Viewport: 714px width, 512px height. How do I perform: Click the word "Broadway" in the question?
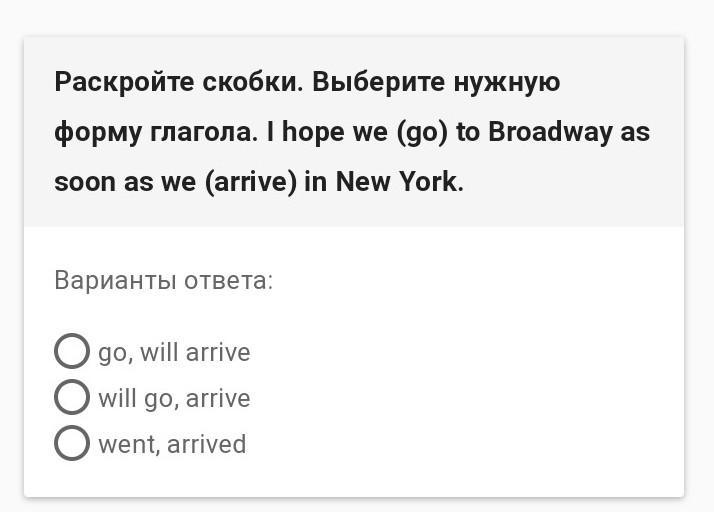coord(549,132)
